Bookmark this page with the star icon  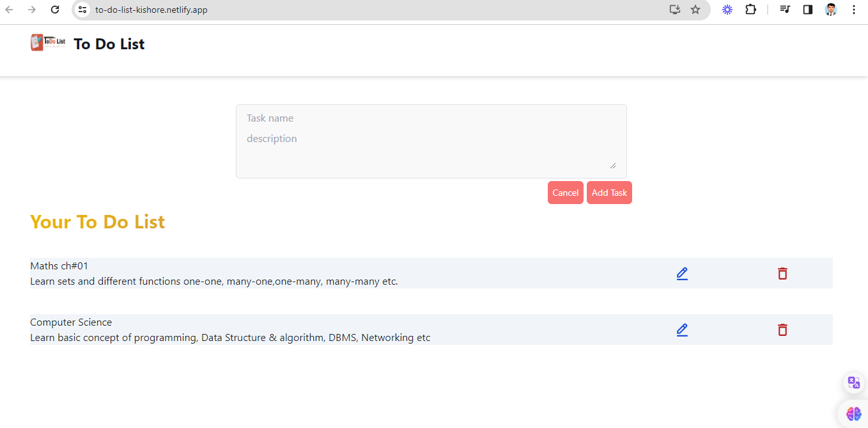(695, 10)
